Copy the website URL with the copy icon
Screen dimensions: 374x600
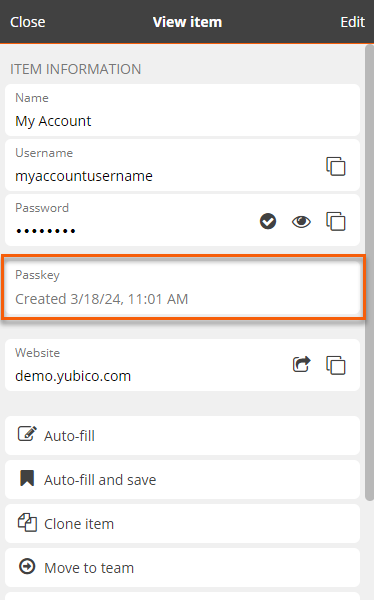pyautogui.click(x=336, y=365)
